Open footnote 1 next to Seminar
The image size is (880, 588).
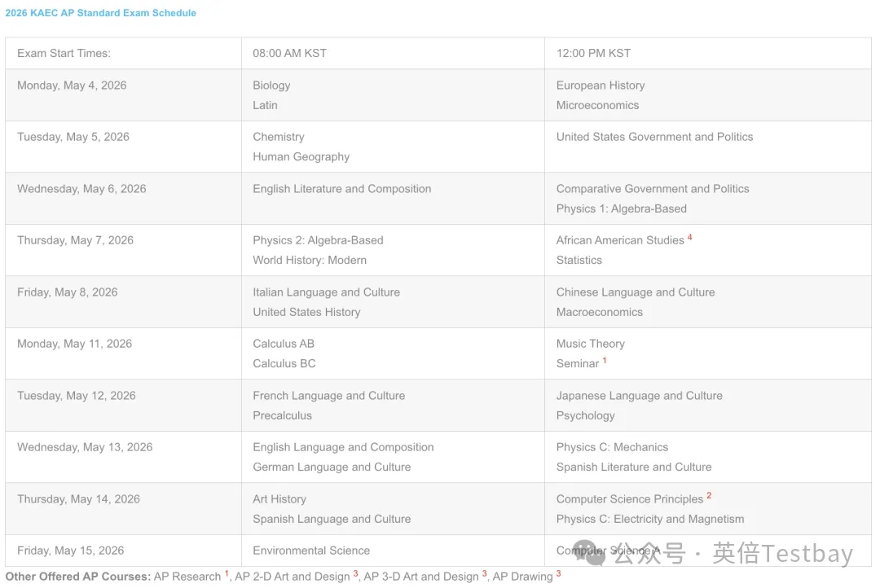coord(605,360)
